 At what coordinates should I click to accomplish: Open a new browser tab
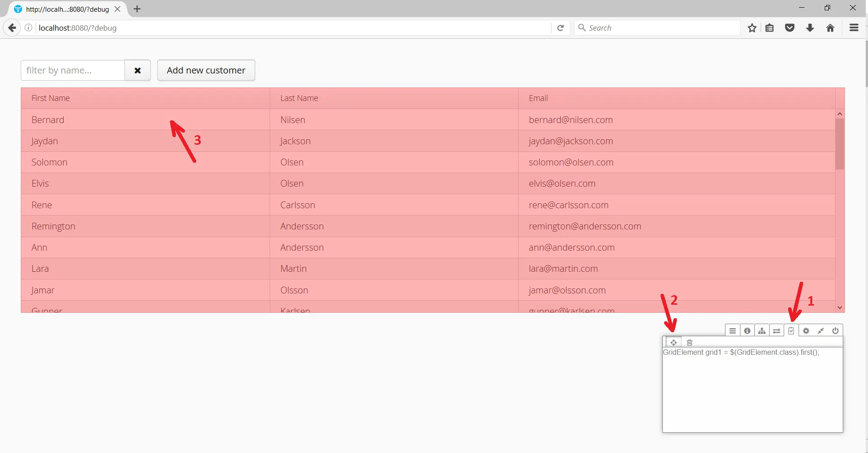coord(137,9)
